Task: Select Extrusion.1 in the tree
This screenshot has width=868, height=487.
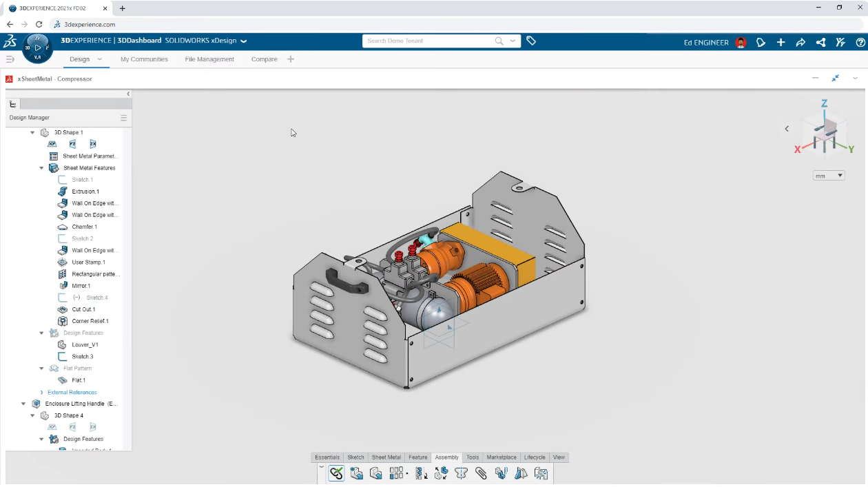Action: pyautogui.click(x=85, y=191)
